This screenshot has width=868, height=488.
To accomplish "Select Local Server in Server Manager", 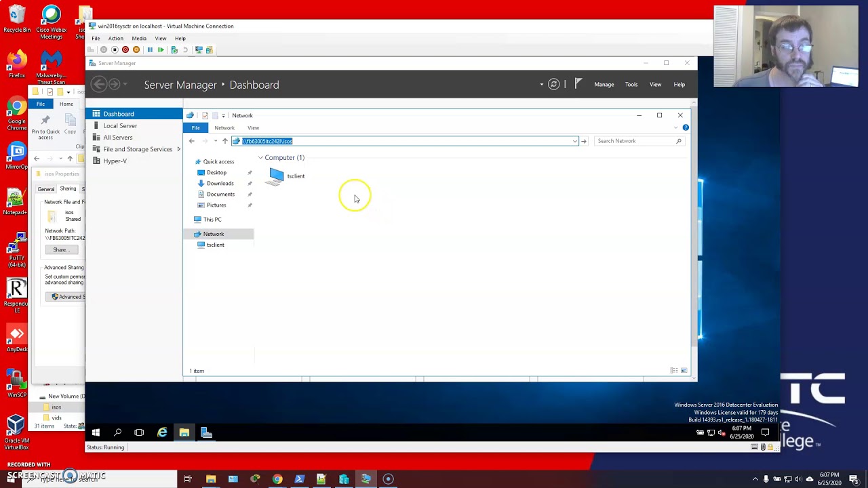I will pos(120,125).
